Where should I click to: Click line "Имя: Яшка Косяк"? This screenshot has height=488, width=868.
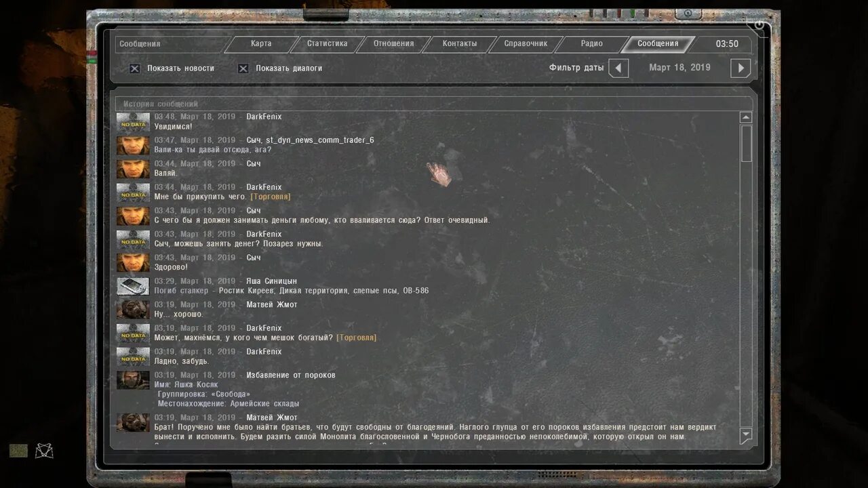click(x=186, y=385)
